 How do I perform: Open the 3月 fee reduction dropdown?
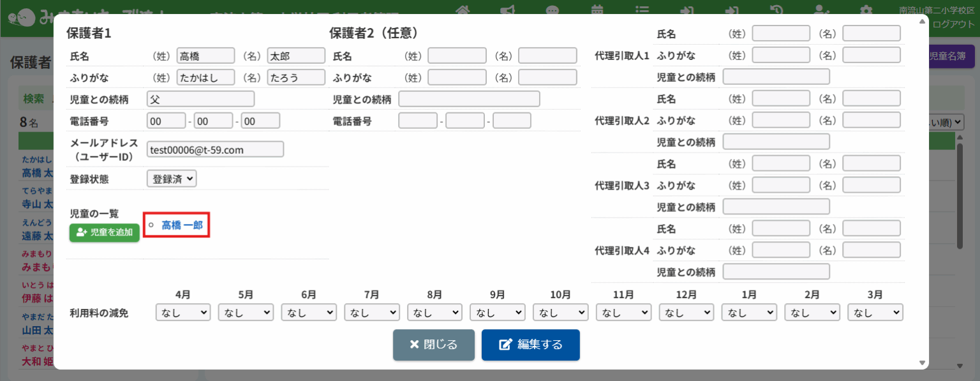pyautogui.click(x=875, y=313)
